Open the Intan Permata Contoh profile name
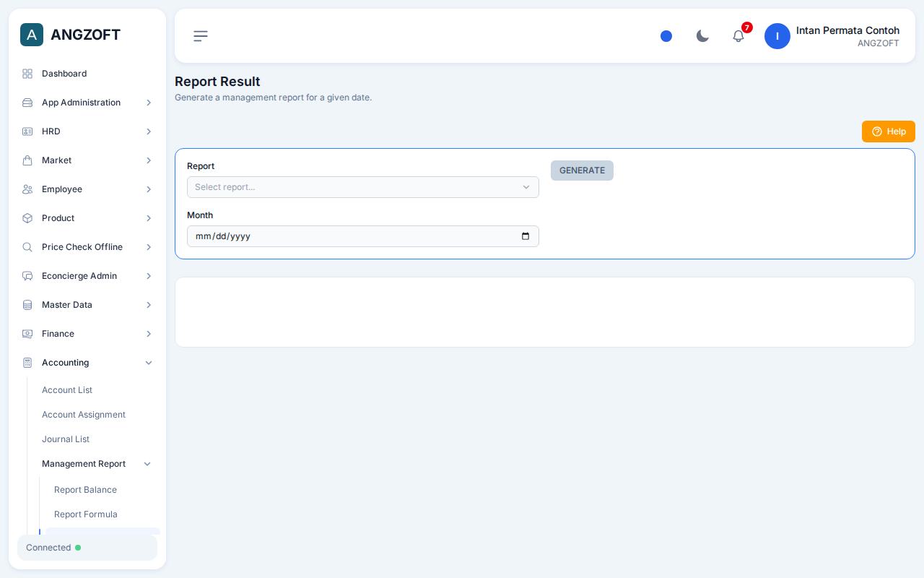 847,30
